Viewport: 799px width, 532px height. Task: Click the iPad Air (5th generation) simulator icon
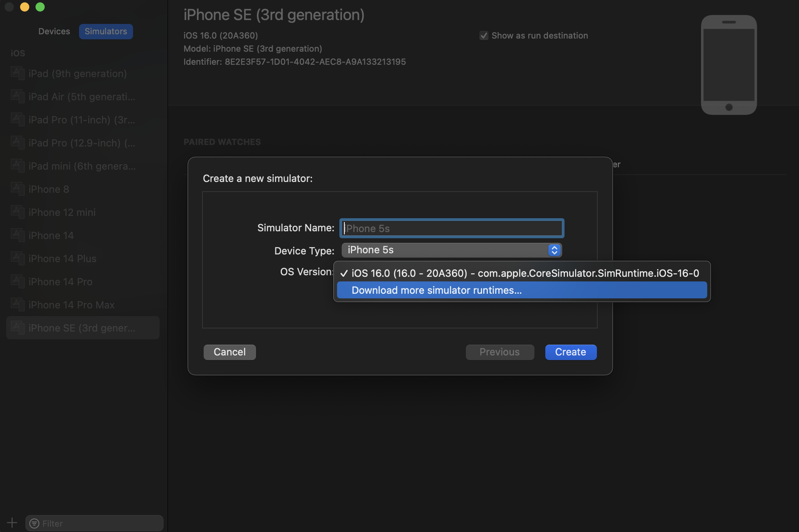[x=18, y=96]
